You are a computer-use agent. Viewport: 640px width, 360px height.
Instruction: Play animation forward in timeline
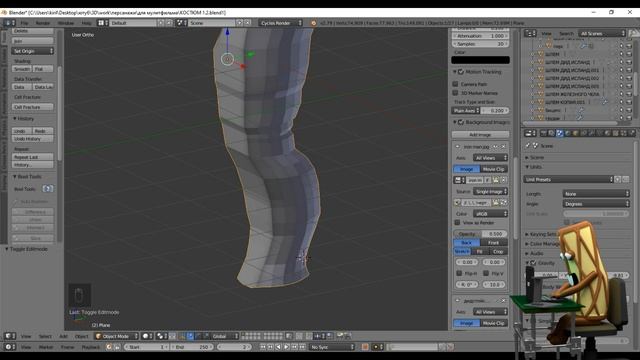[287, 347]
